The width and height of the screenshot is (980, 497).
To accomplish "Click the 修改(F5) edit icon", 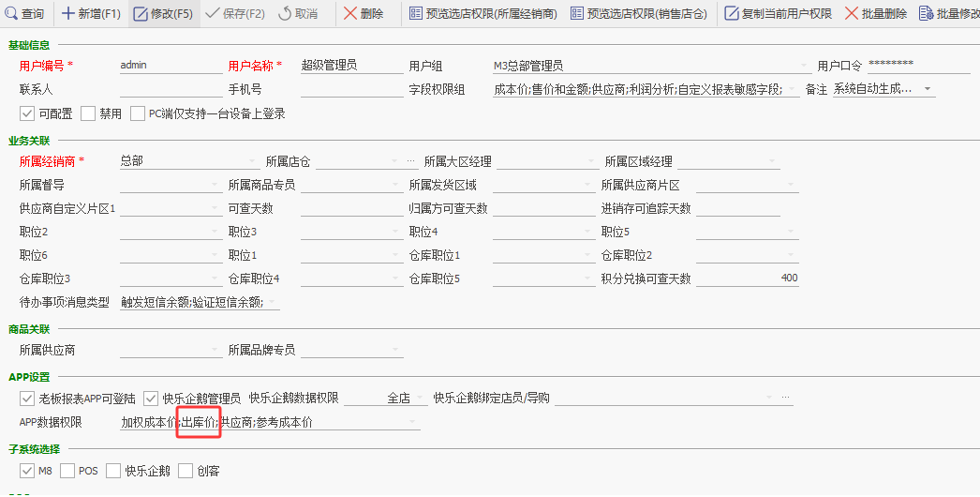I will [141, 13].
